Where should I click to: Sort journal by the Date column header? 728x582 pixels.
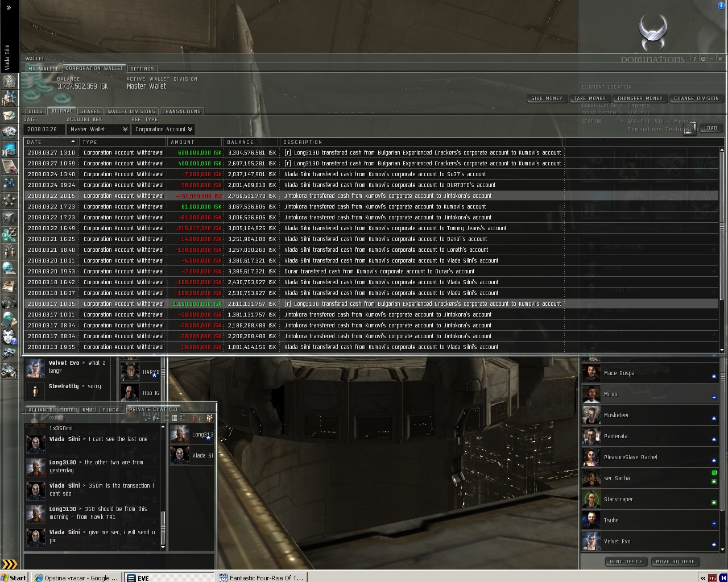[x=51, y=142]
